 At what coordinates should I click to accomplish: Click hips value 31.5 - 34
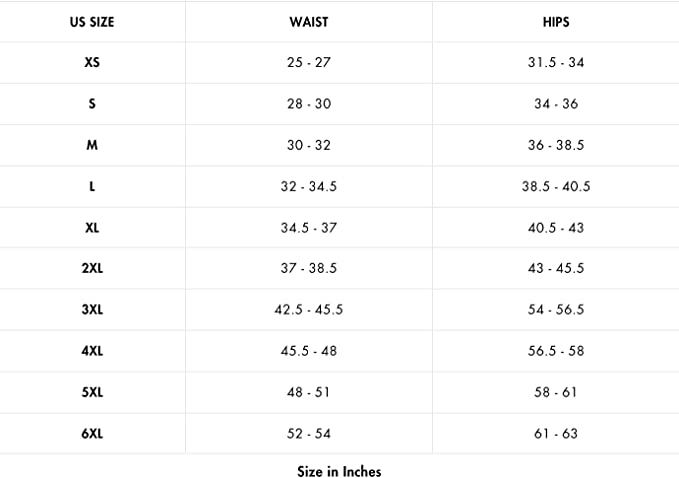[556, 62]
